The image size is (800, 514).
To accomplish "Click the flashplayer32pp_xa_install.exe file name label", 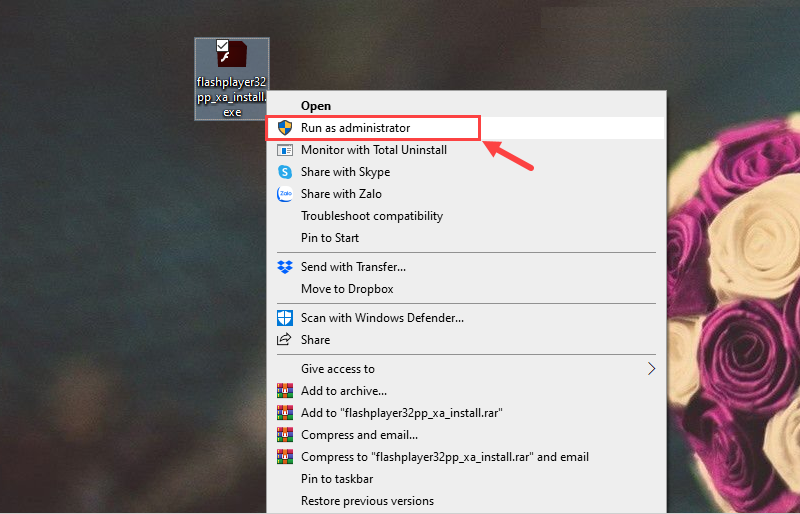I will (232, 97).
